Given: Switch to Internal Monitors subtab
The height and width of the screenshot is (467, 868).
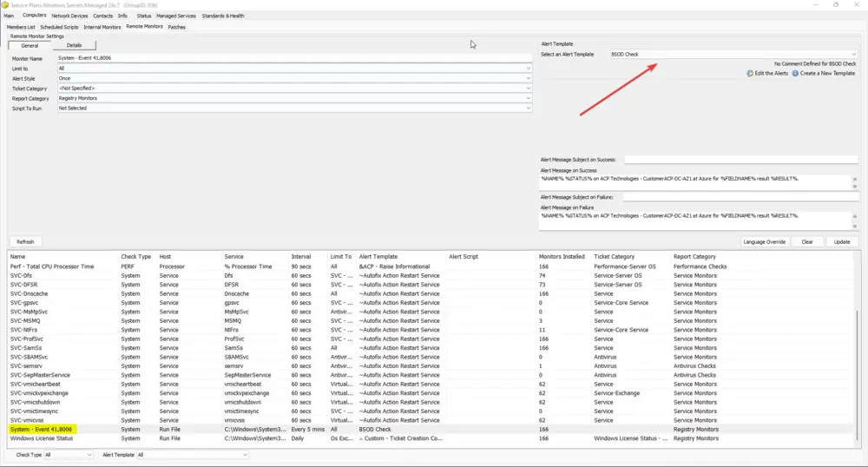Looking at the screenshot, I should pos(102,27).
